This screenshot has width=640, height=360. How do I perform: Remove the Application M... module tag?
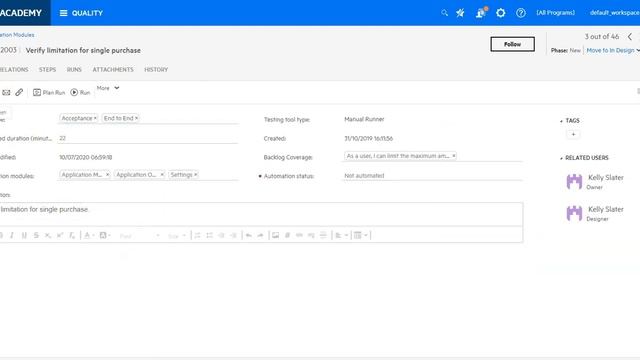coord(107,175)
